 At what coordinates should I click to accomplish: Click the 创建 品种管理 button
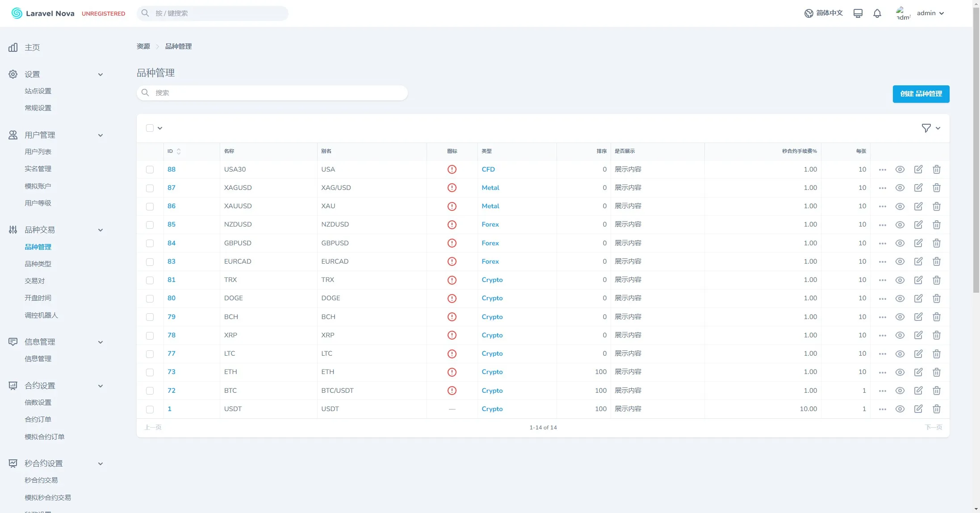coord(921,94)
